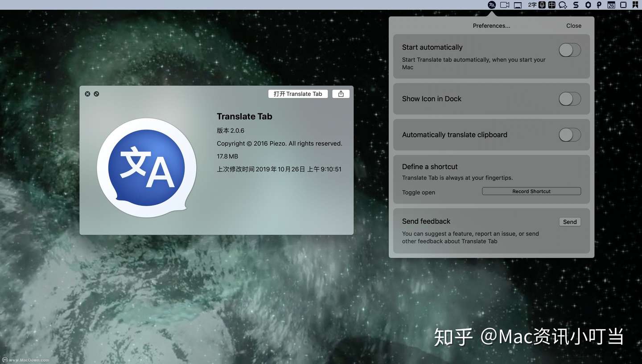The image size is (642, 364).
Task: Click the second round button in info window
Action: [x=96, y=94]
